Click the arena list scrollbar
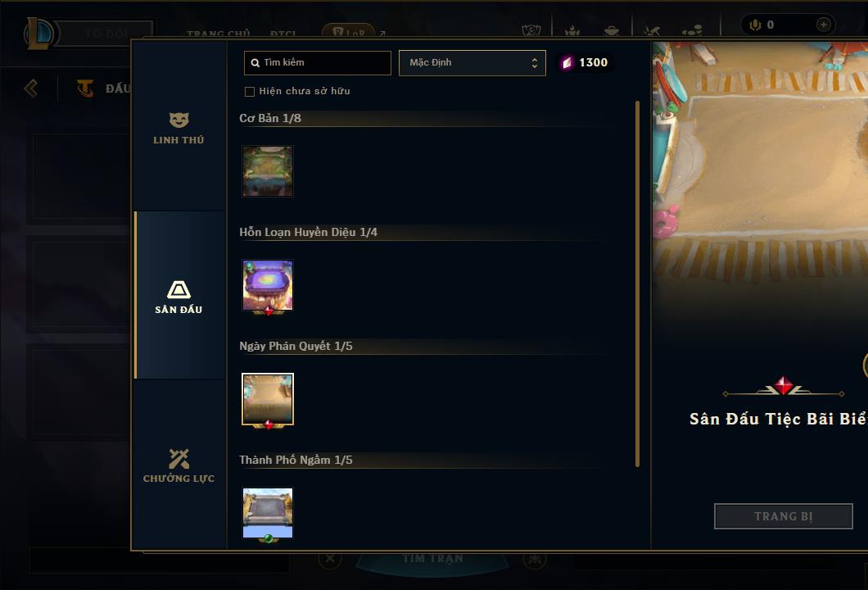Screen dimensions: 868x590 click(x=638, y=284)
